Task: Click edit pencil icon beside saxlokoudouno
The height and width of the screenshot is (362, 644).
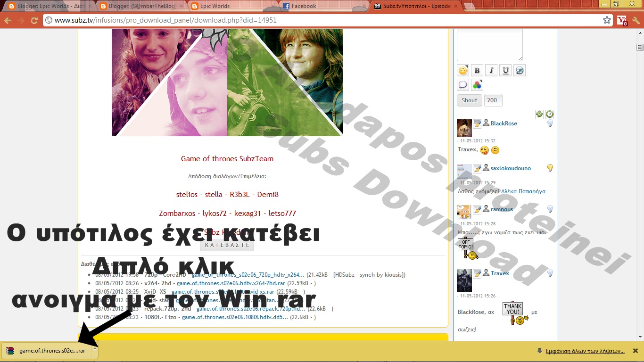Action: click(x=477, y=168)
